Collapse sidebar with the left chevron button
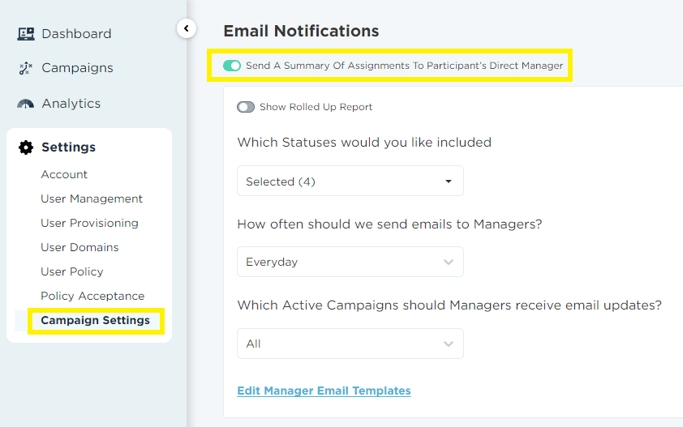 (186, 29)
